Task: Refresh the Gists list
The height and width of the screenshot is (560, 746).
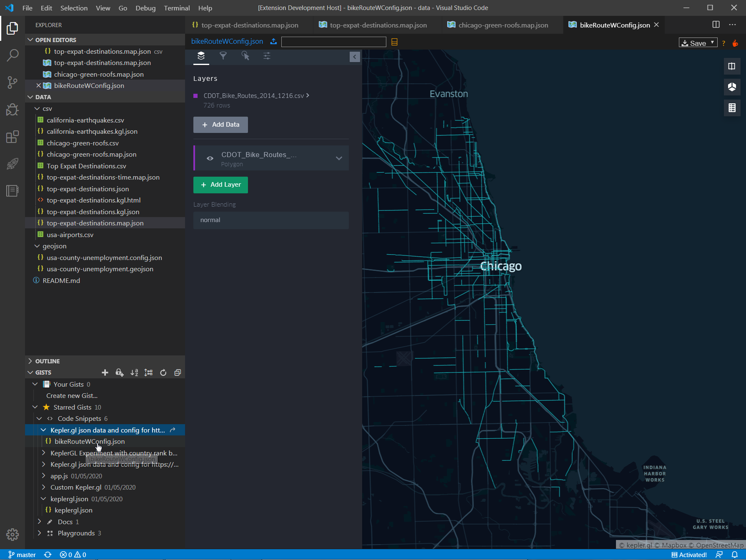Action: tap(163, 372)
